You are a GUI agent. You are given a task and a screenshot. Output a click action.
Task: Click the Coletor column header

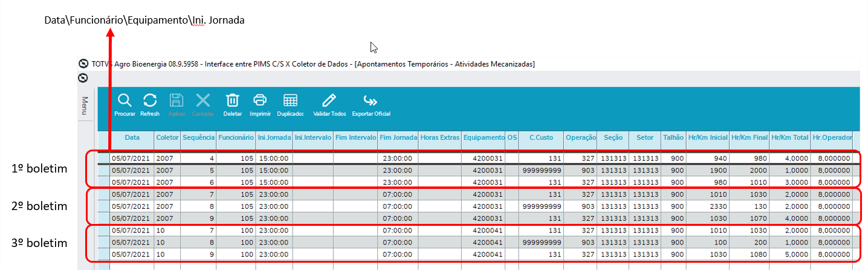(167, 138)
